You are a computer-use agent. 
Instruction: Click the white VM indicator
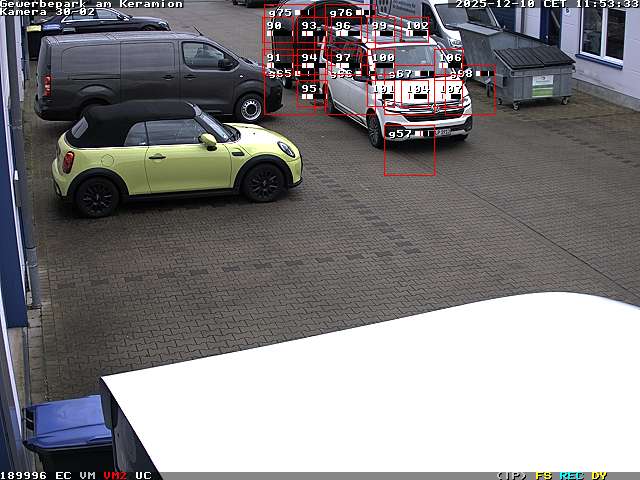point(87,475)
